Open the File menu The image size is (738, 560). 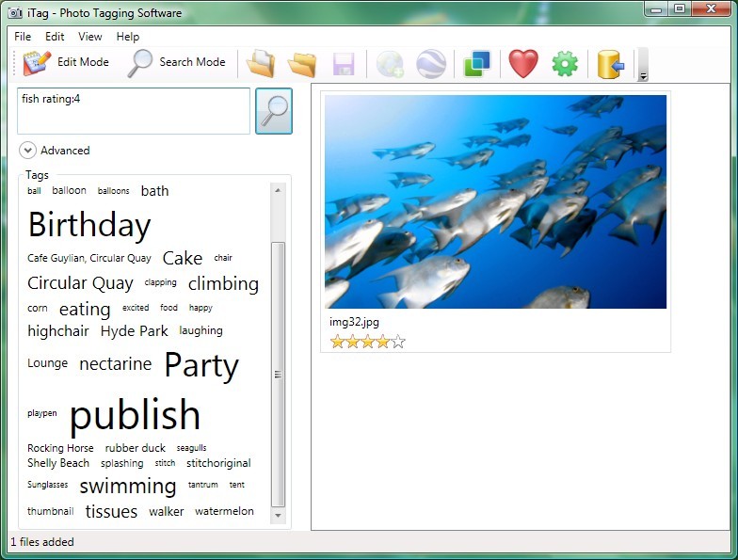coord(23,37)
